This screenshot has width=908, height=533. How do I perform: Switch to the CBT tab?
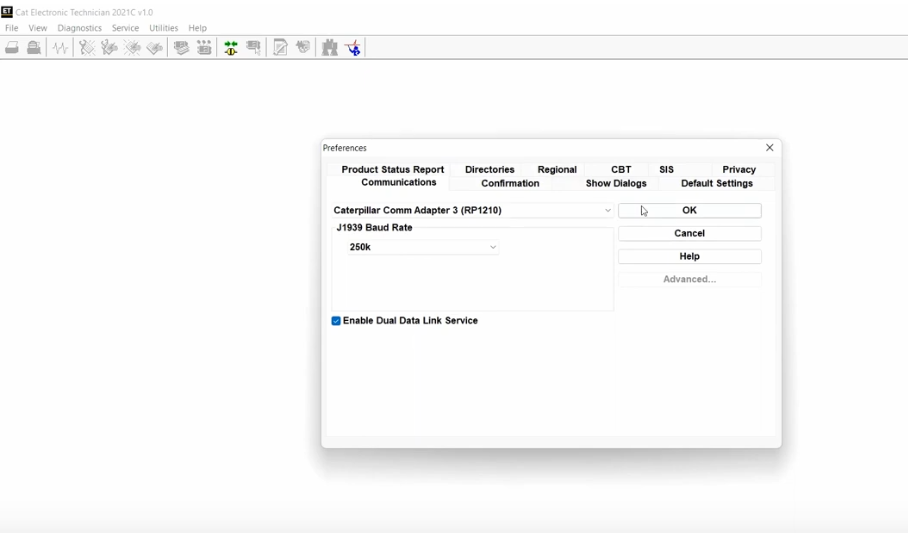point(621,170)
